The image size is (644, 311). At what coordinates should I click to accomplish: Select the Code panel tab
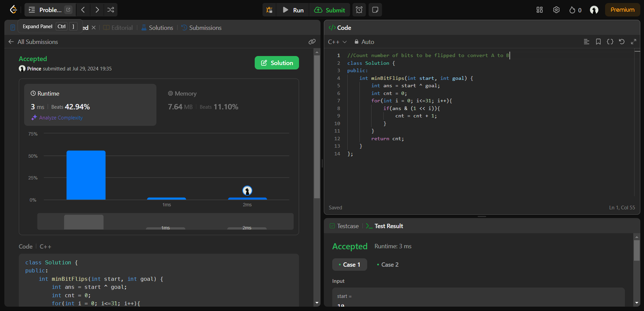[x=340, y=27]
